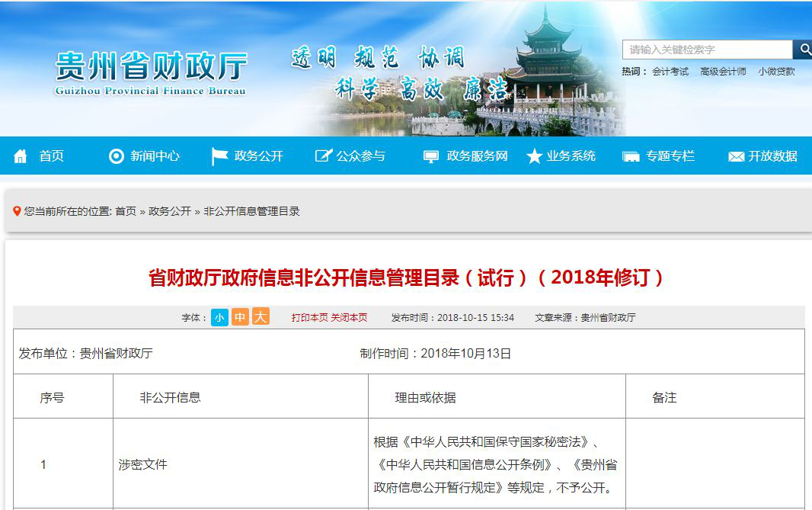Click 关闭本页 to close the page
The image size is (812, 510).
pyautogui.click(x=349, y=318)
